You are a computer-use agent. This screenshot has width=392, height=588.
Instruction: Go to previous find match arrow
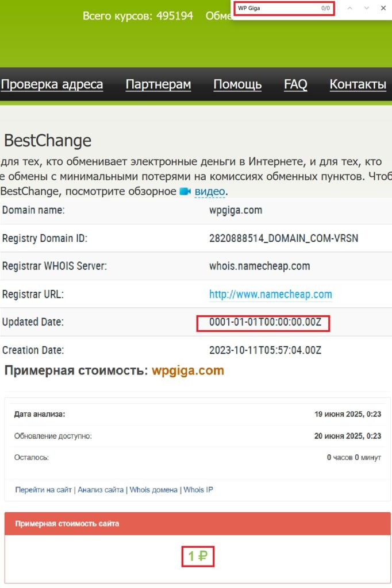tap(349, 9)
